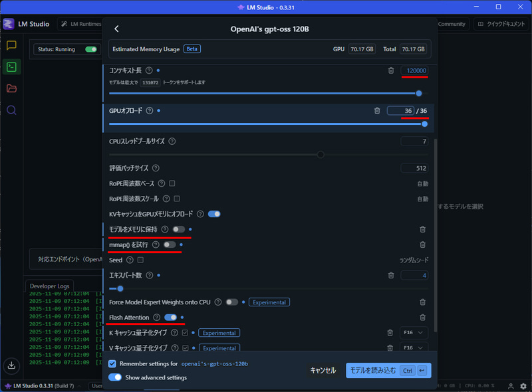Open the Developer terminal section in sidebar
This screenshot has width=532, height=392.
point(11,67)
